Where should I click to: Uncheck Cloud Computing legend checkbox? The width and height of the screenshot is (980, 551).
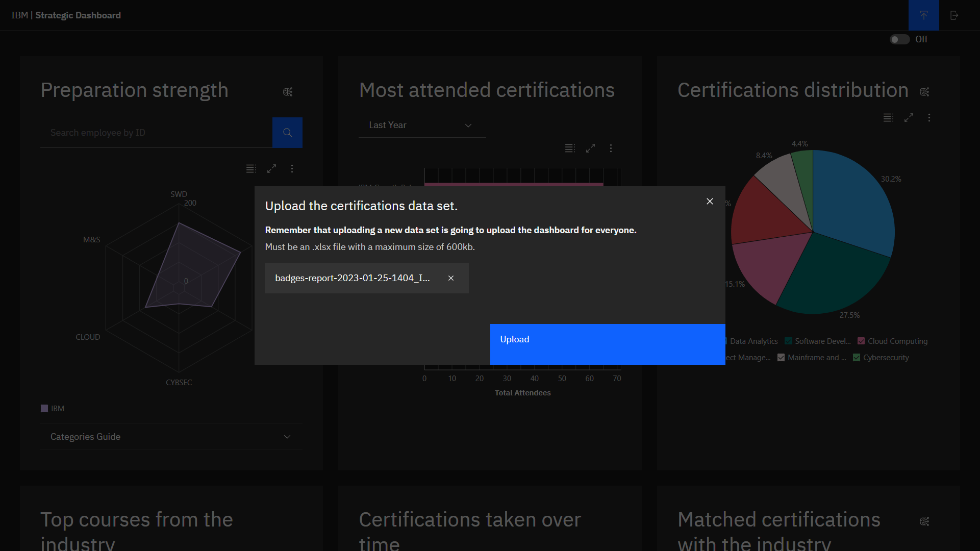click(x=861, y=341)
